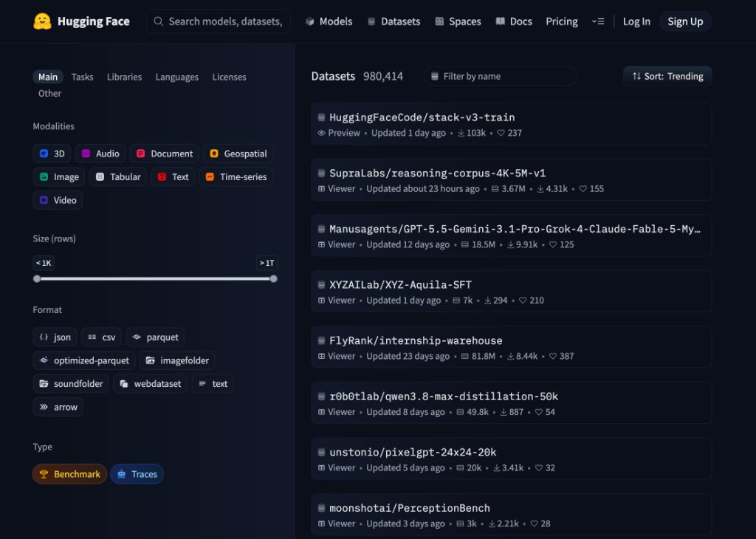Image resolution: width=756 pixels, height=539 pixels.
Task: Filter by the Traces type
Action: 137,474
